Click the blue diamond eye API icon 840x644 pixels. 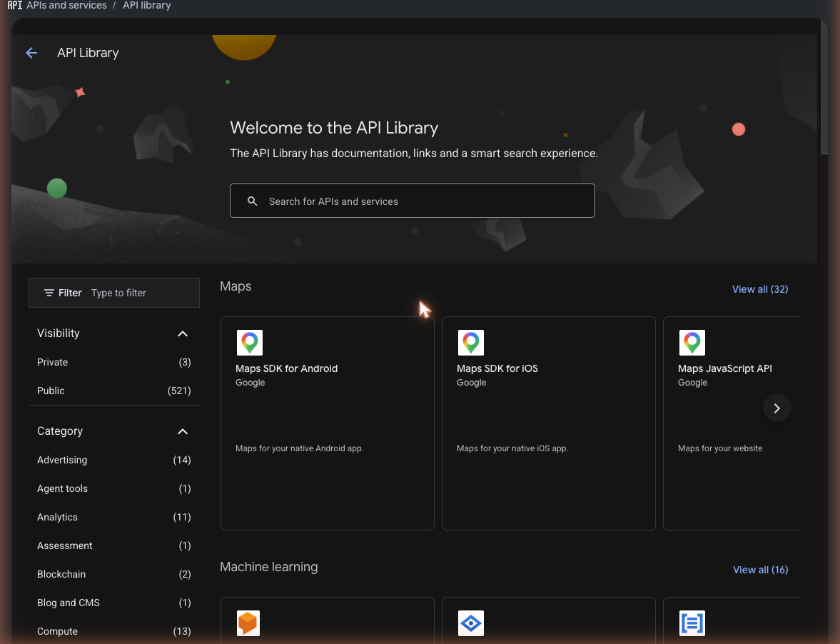[471, 623]
